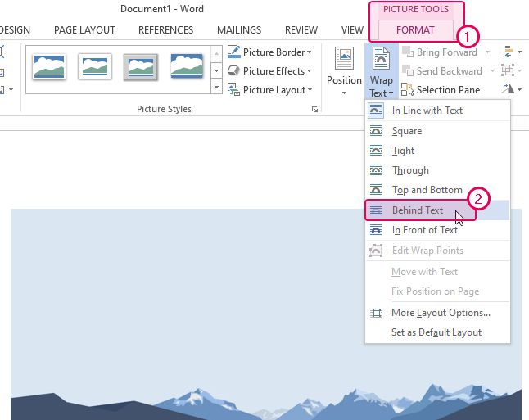Switch to the Page Layout tab

[84, 30]
